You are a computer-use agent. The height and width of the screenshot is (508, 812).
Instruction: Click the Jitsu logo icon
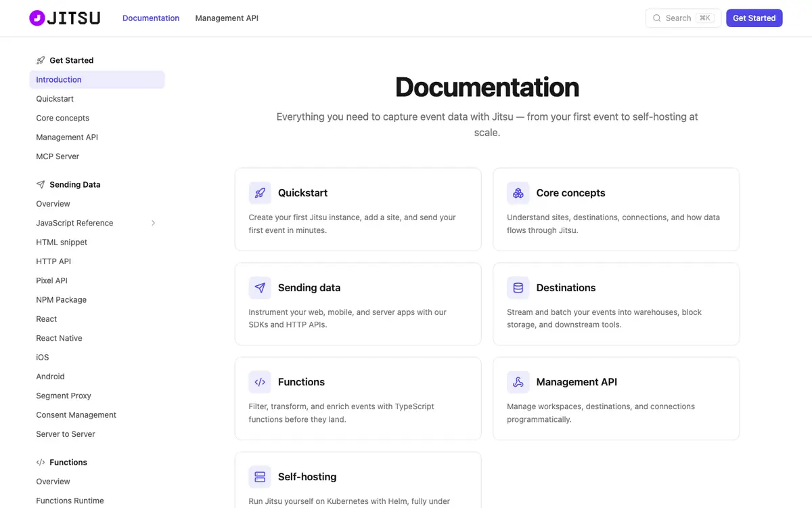pos(37,18)
